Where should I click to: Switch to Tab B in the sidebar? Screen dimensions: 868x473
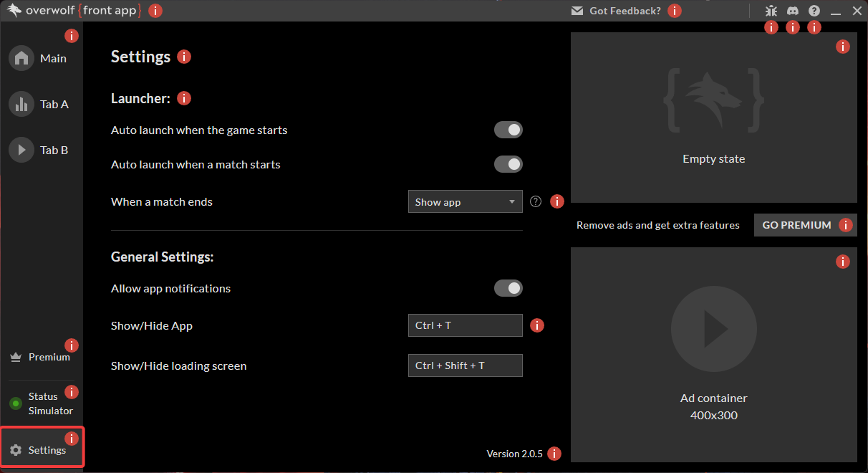42,150
